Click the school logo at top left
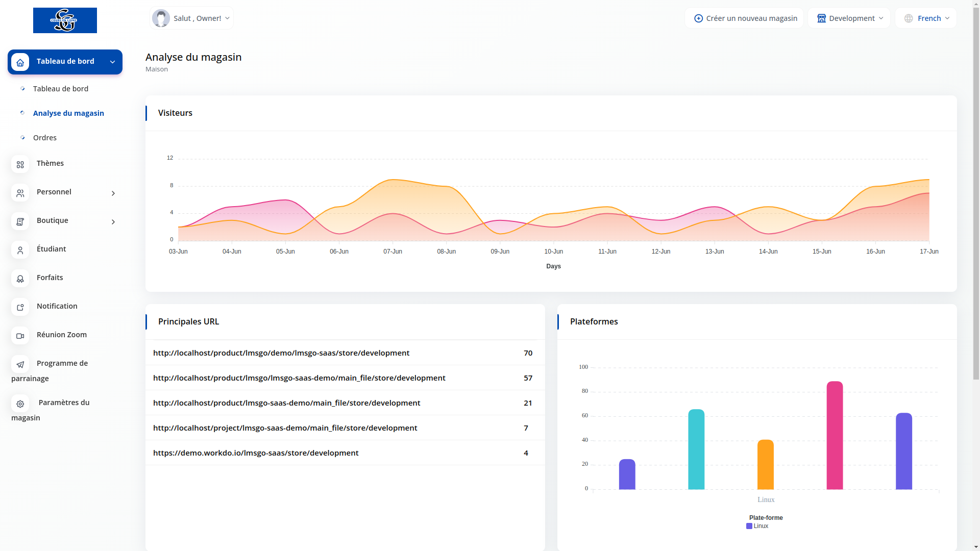 pyautogui.click(x=65, y=20)
